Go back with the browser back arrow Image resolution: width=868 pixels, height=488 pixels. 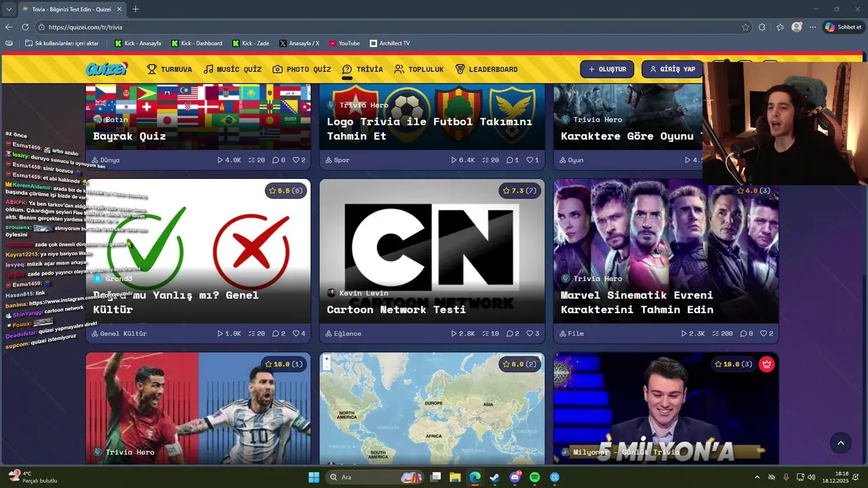9,27
